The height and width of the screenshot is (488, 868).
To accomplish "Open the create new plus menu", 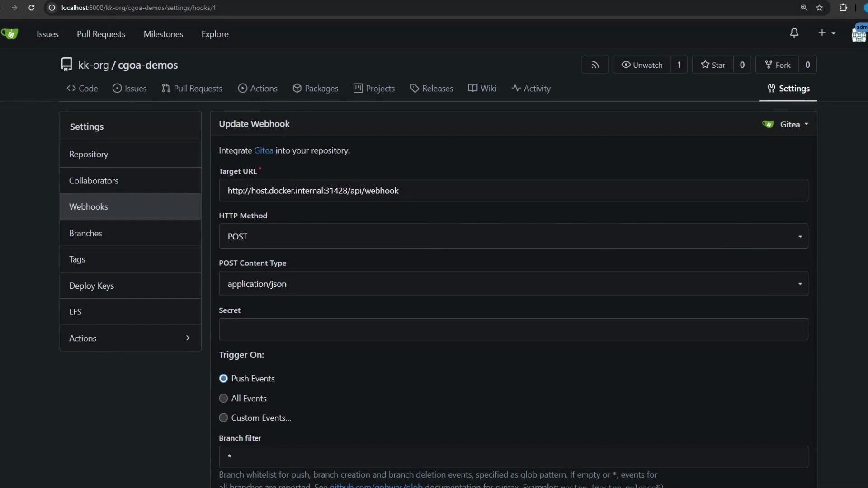I will tap(826, 33).
